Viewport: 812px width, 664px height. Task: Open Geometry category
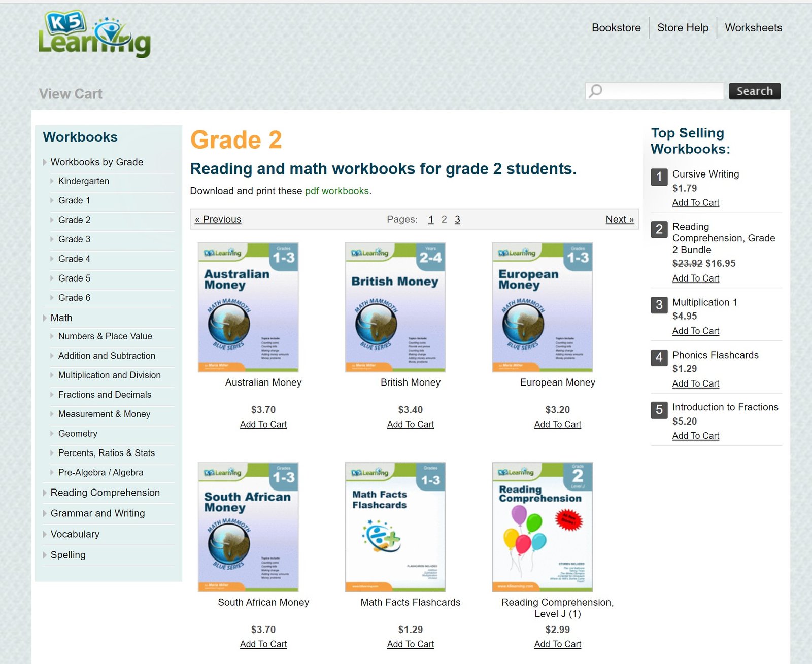coord(78,434)
